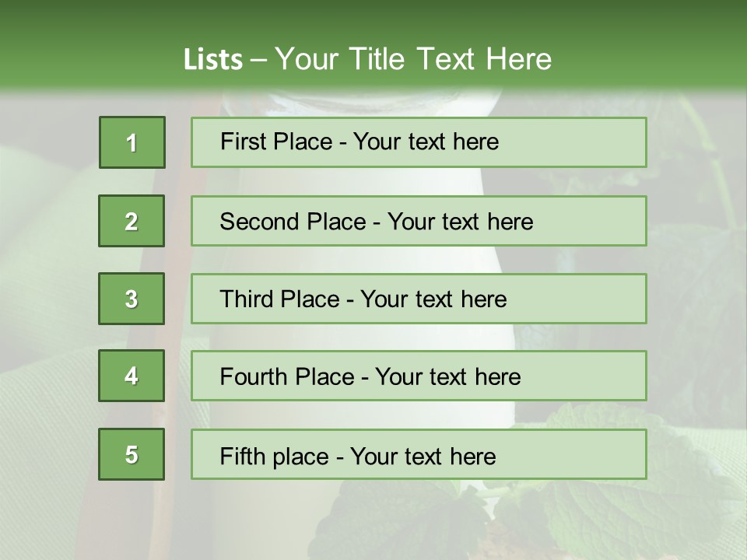Select the number 1 box
The image size is (747, 560).
pos(132,142)
